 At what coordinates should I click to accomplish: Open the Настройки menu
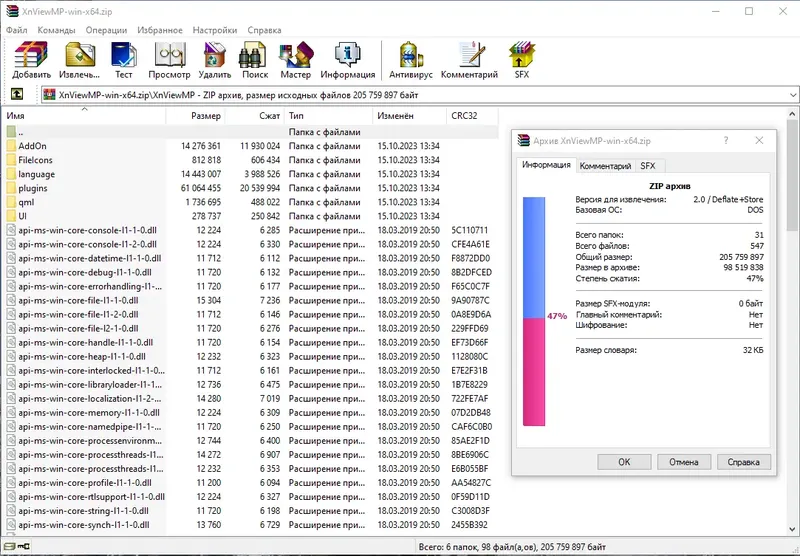pyautogui.click(x=215, y=30)
